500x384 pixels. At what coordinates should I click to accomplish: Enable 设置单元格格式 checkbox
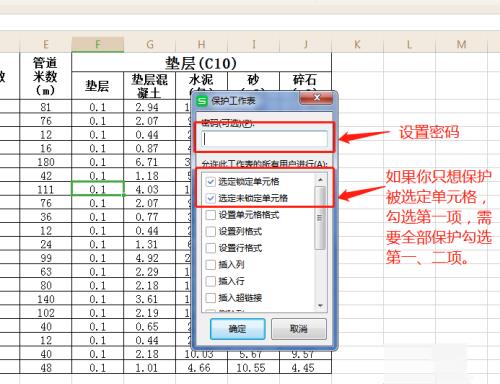[x=211, y=215]
